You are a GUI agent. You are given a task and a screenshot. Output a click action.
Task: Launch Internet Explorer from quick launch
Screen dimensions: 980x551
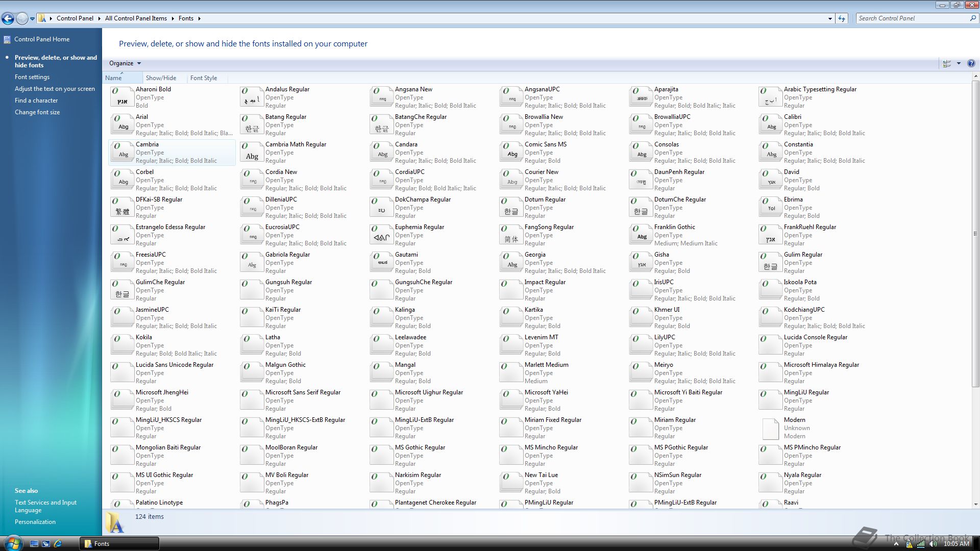tap(58, 543)
